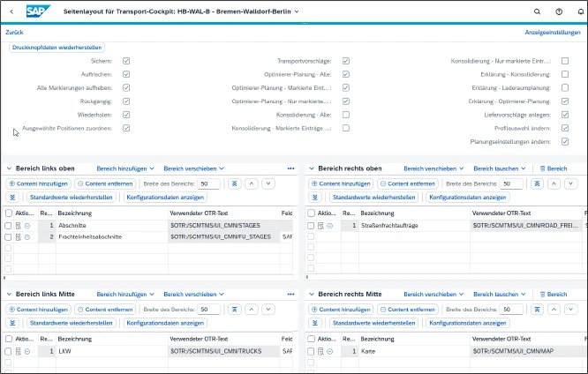Click the SAP logo
The width and height of the screenshot is (588, 374).
[39, 11]
